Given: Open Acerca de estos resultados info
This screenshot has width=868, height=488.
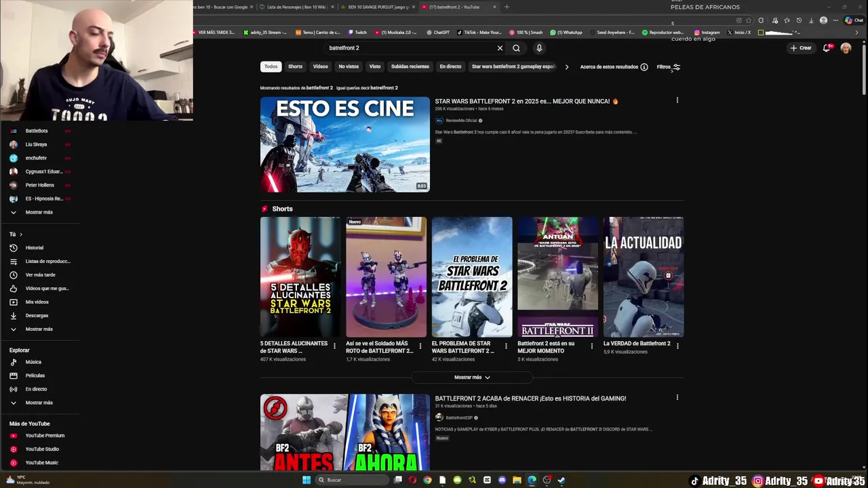Looking at the screenshot, I should coord(614,66).
